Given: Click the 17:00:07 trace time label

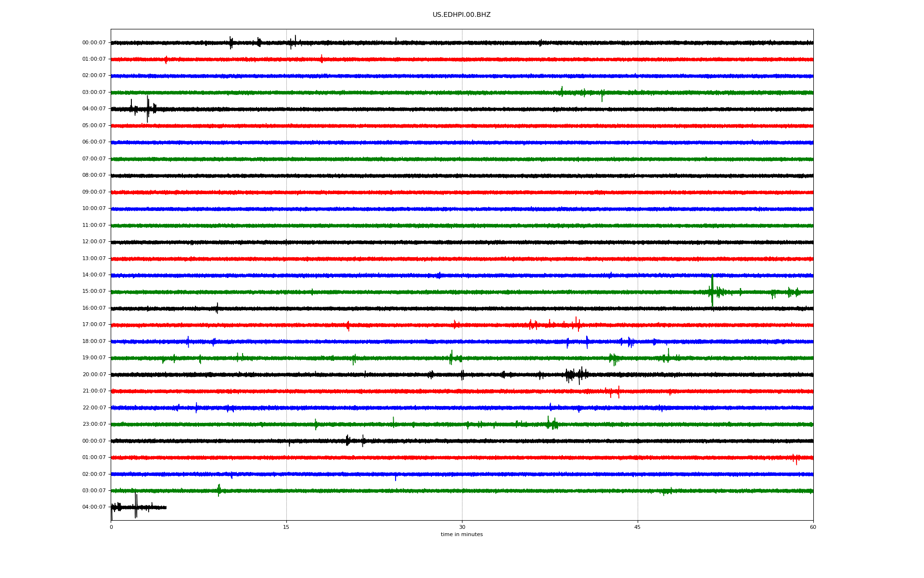Looking at the screenshot, I should 94,325.
